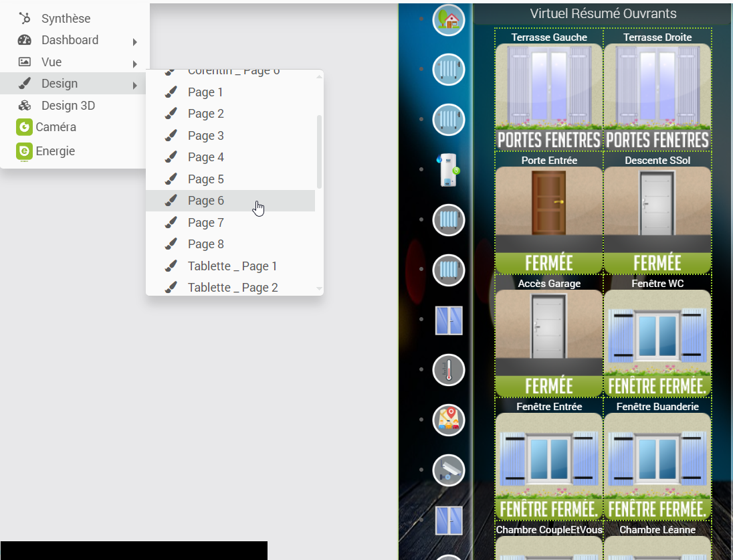Click Fenêtre WC window widget
Viewport: 733px width, 560px height.
657,337
